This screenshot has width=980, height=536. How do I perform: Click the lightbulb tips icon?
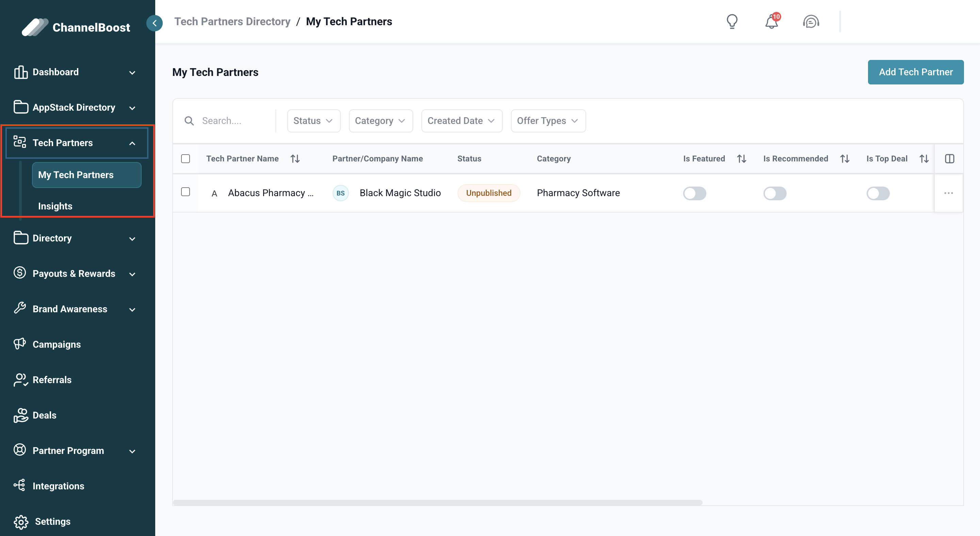(x=732, y=22)
